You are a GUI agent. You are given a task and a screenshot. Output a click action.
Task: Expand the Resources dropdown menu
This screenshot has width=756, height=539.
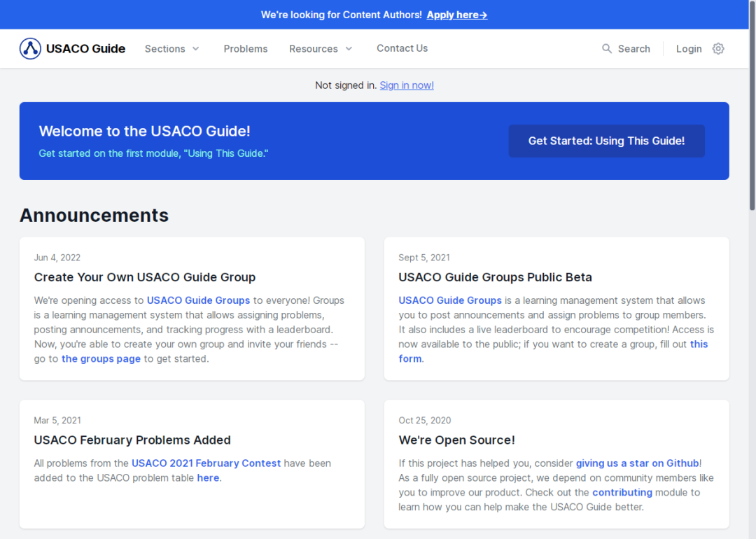coord(321,49)
